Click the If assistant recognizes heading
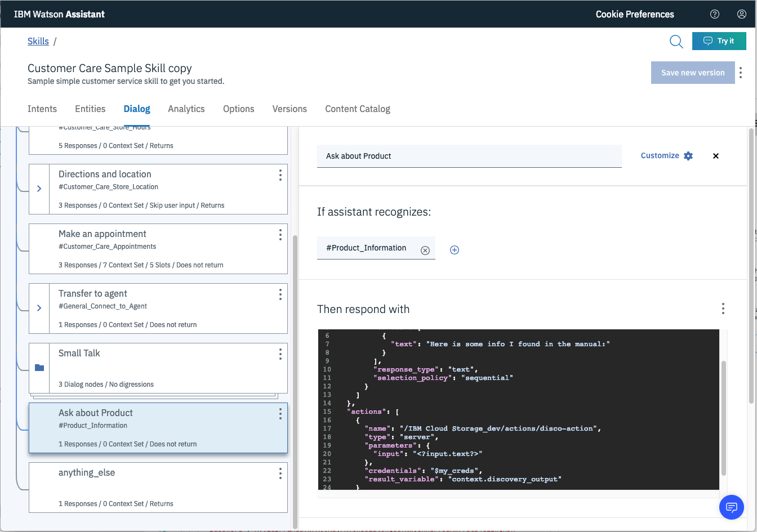This screenshot has height=532, width=757. click(374, 212)
